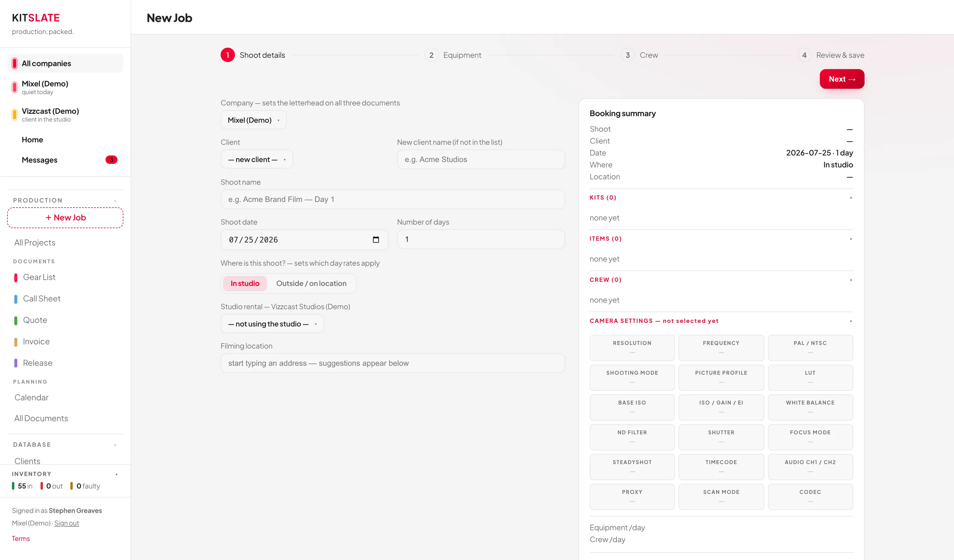The width and height of the screenshot is (954, 560).
Task: Click step 2 Equipment circle
Action: click(x=431, y=55)
